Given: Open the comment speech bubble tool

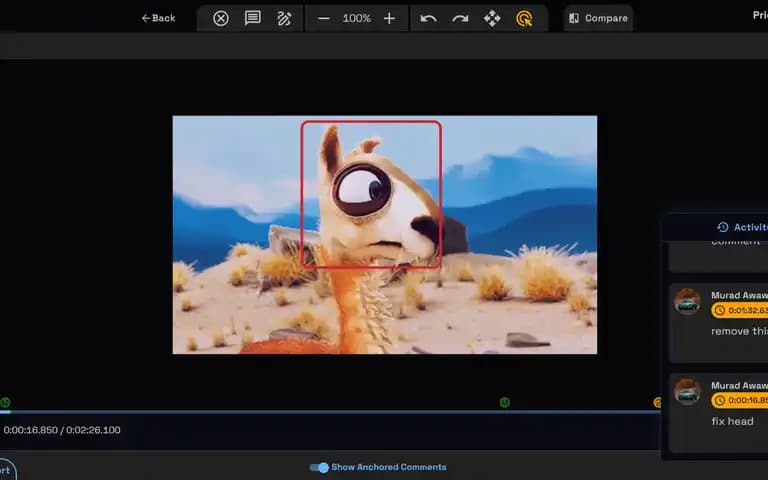Looking at the screenshot, I should click(x=253, y=19).
